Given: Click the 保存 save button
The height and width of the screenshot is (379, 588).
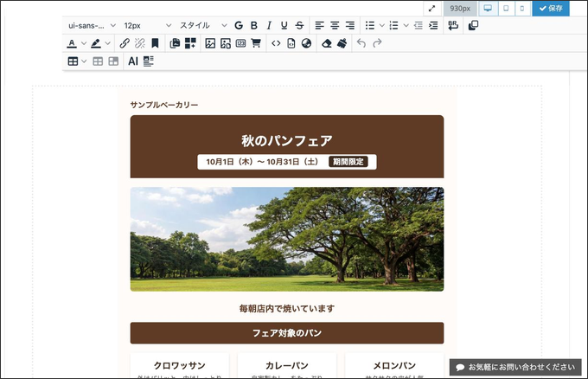Looking at the screenshot, I should tap(551, 9).
